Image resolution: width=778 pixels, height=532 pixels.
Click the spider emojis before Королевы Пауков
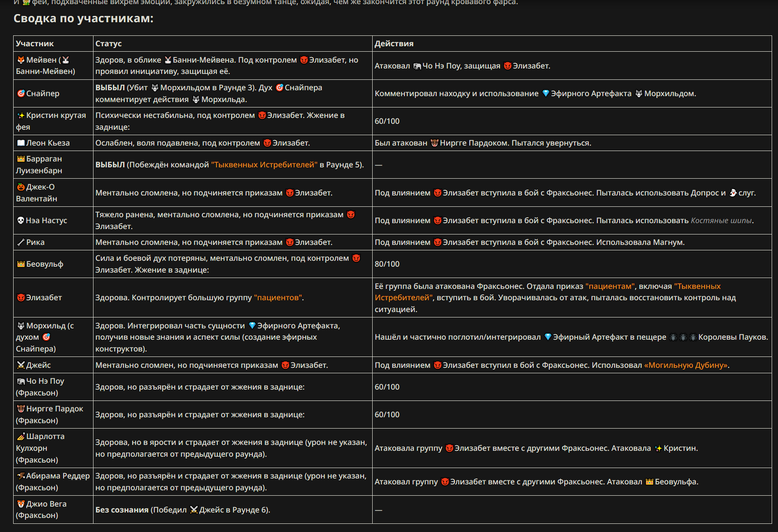click(683, 337)
